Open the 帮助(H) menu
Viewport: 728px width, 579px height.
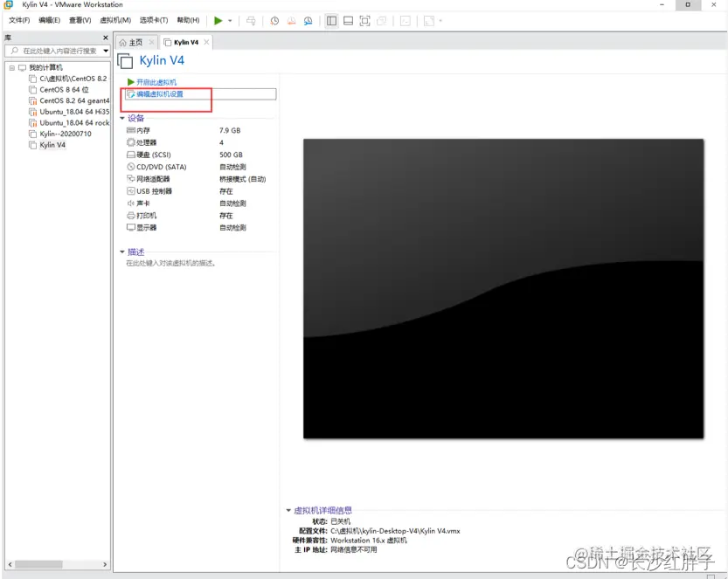pos(188,20)
